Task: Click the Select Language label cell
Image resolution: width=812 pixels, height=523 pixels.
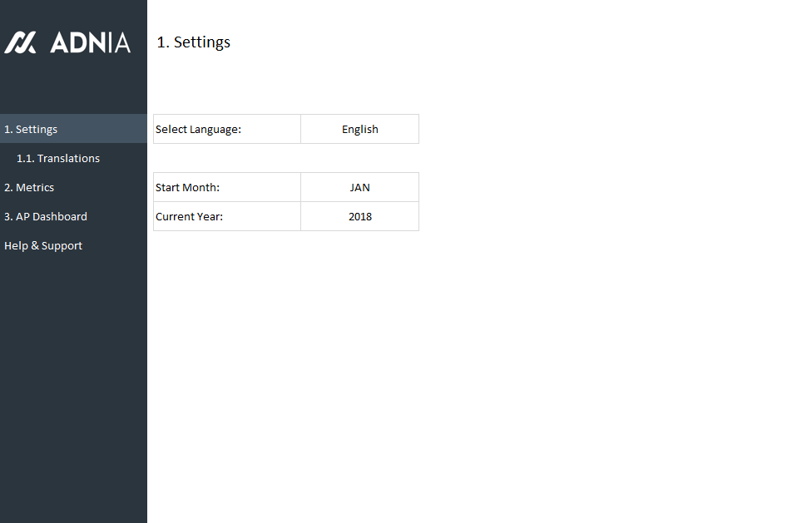Action: 226,129
